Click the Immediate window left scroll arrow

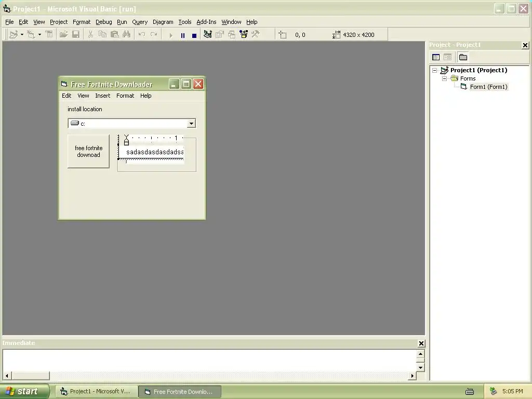tap(7, 376)
